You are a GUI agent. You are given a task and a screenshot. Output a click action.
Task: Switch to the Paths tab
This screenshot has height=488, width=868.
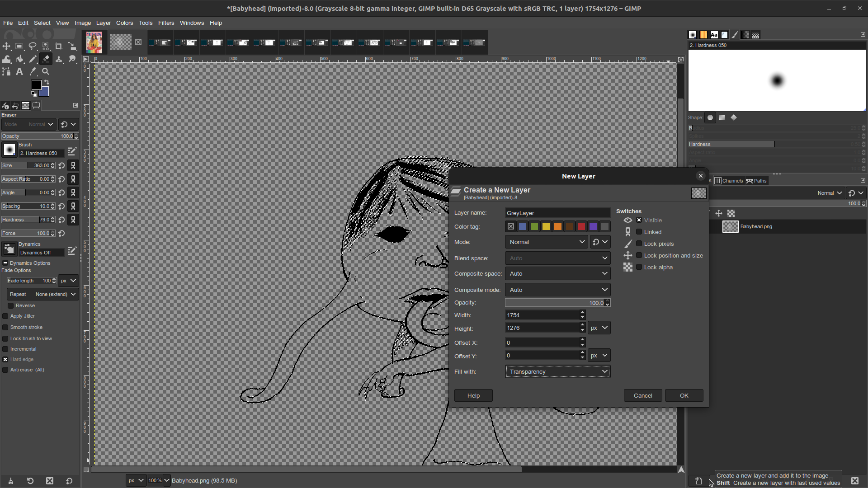point(756,181)
